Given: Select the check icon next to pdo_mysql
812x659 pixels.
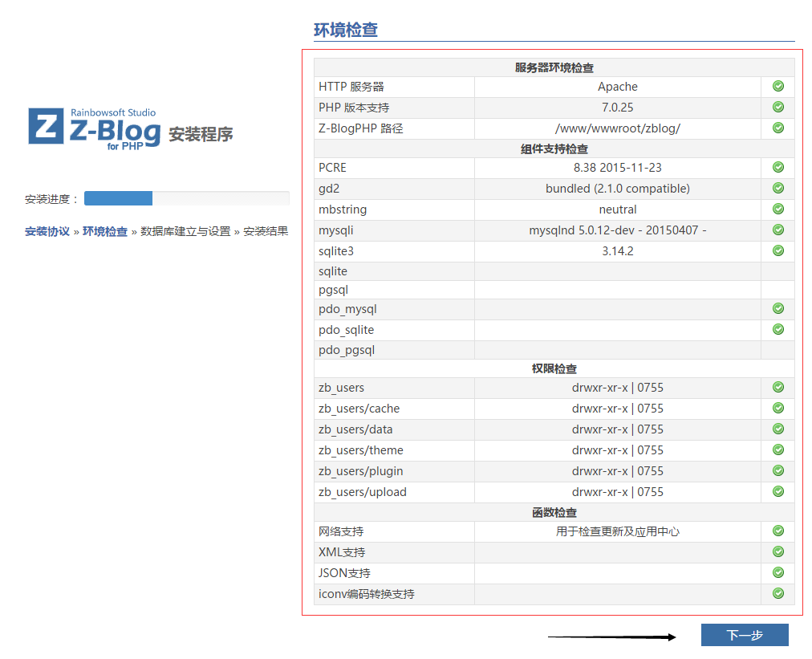Looking at the screenshot, I should (777, 308).
